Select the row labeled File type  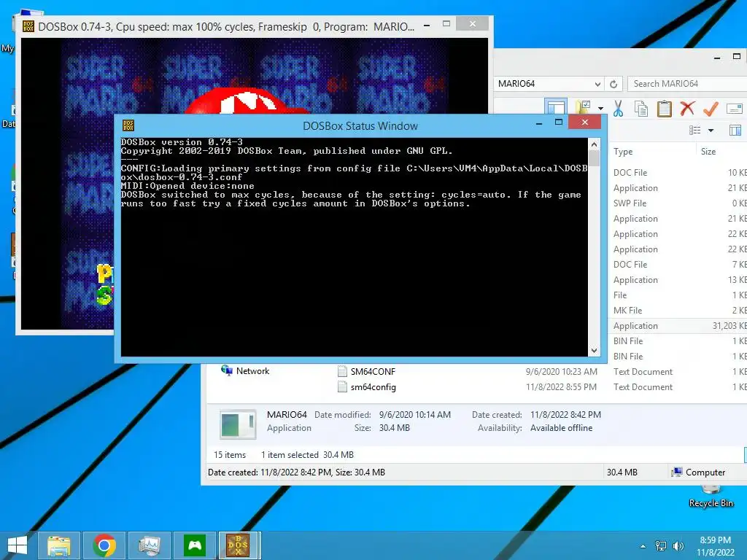pos(678,295)
